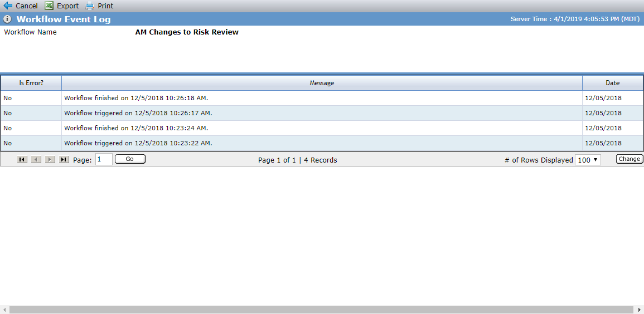Open the rows displayed dropdown showing 100
The image size is (644, 314).
point(588,160)
